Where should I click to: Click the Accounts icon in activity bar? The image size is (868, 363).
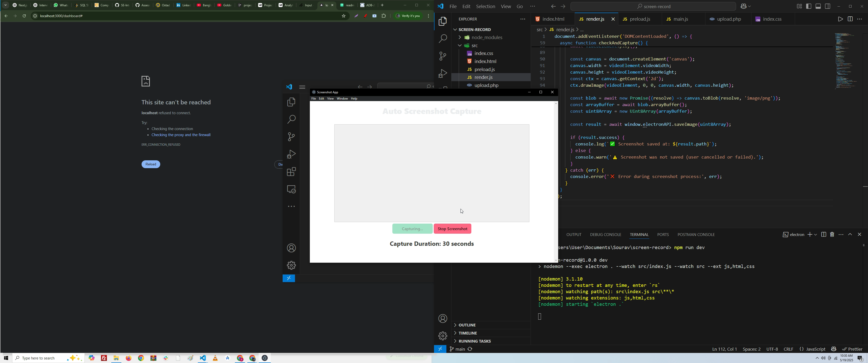click(443, 319)
